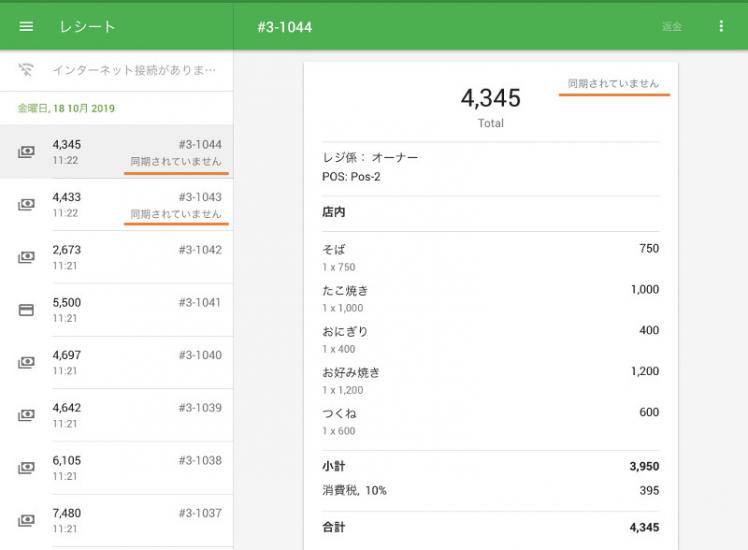Click cash icon of receipt #3-1044
The height and width of the screenshot is (550, 748).
point(26,152)
